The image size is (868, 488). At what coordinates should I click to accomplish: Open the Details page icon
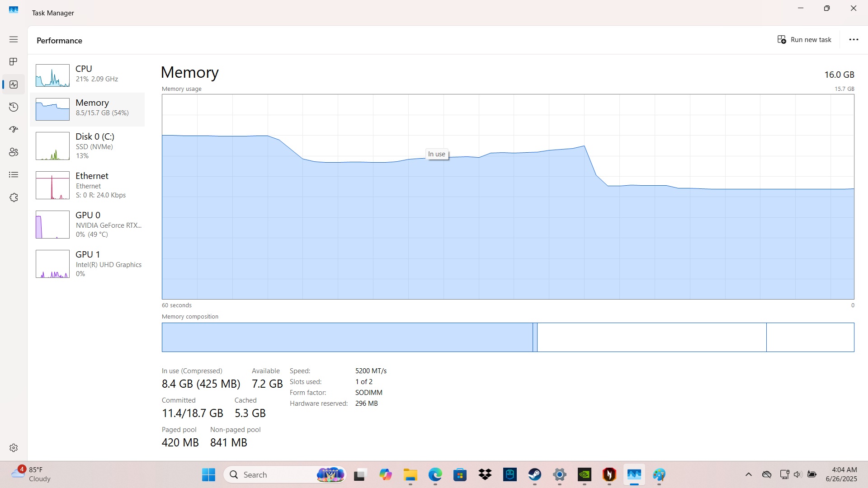(14, 175)
